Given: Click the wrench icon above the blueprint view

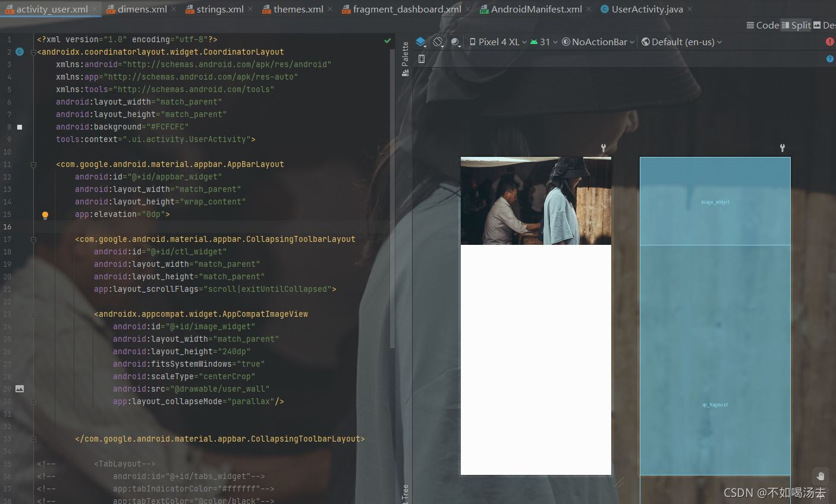Looking at the screenshot, I should tap(782, 148).
